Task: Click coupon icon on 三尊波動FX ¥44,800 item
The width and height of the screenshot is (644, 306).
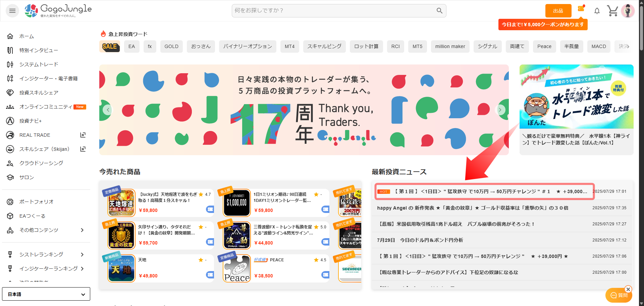Action: coord(325,242)
